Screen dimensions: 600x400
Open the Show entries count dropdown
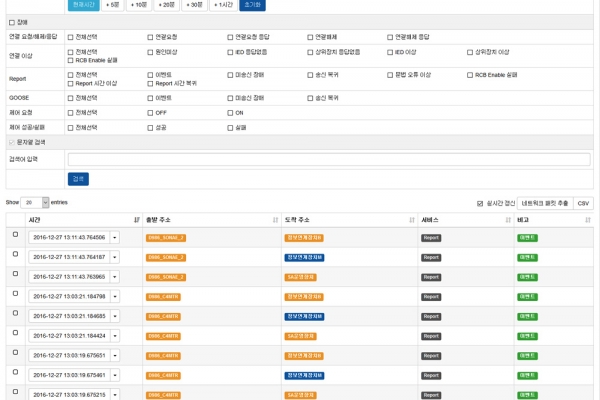click(x=35, y=202)
